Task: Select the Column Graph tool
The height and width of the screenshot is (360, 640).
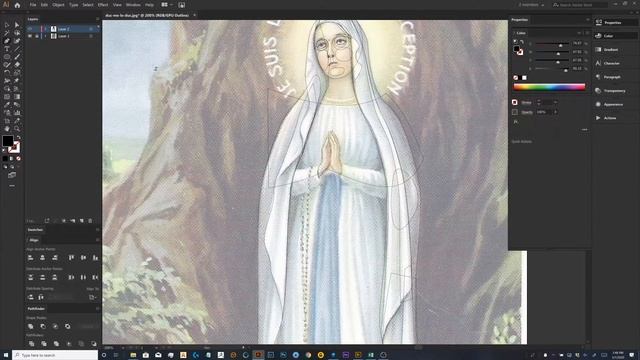Action: click(x=17, y=113)
